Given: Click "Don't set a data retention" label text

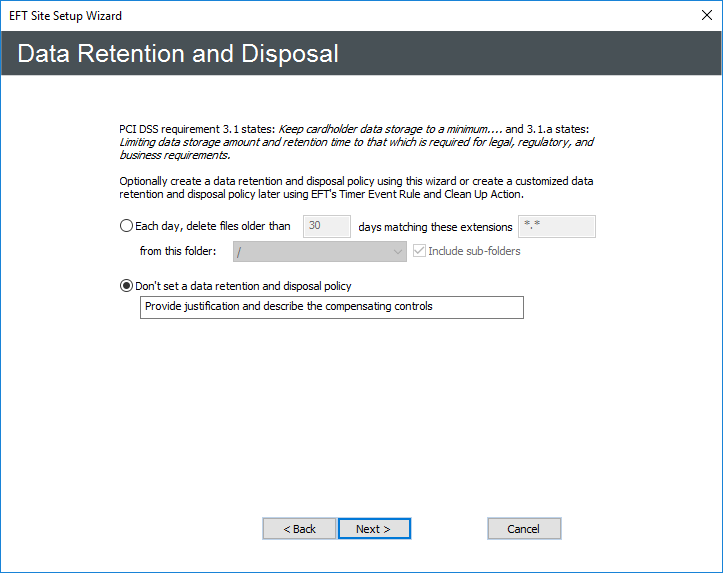Looking at the screenshot, I should (243, 286).
